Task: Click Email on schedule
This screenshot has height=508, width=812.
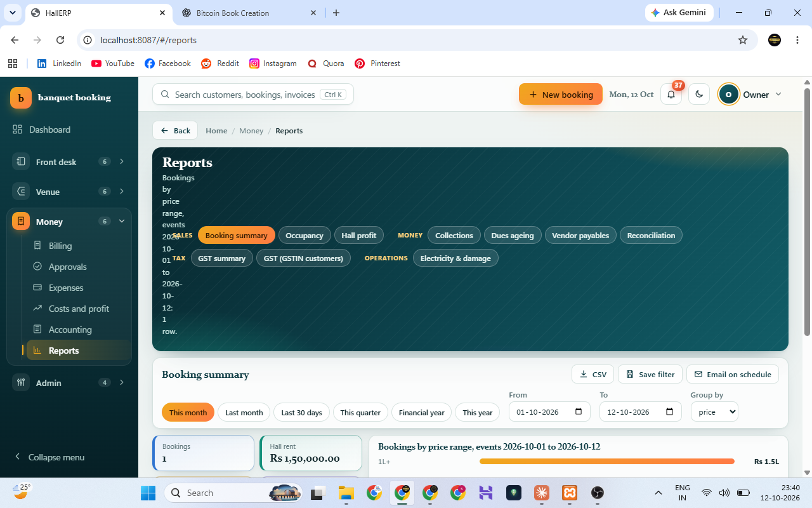Action: (x=733, y=375)
